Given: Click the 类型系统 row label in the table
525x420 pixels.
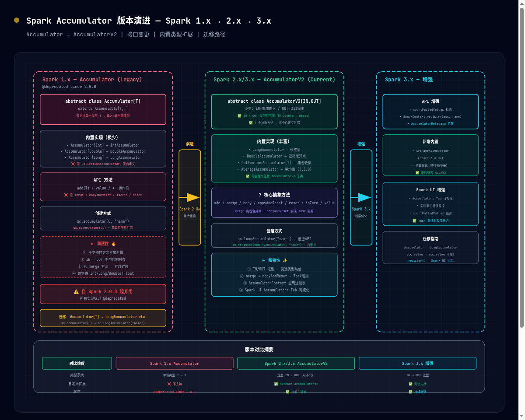Looking at the screenshot, I should click(x=77, y=375).
